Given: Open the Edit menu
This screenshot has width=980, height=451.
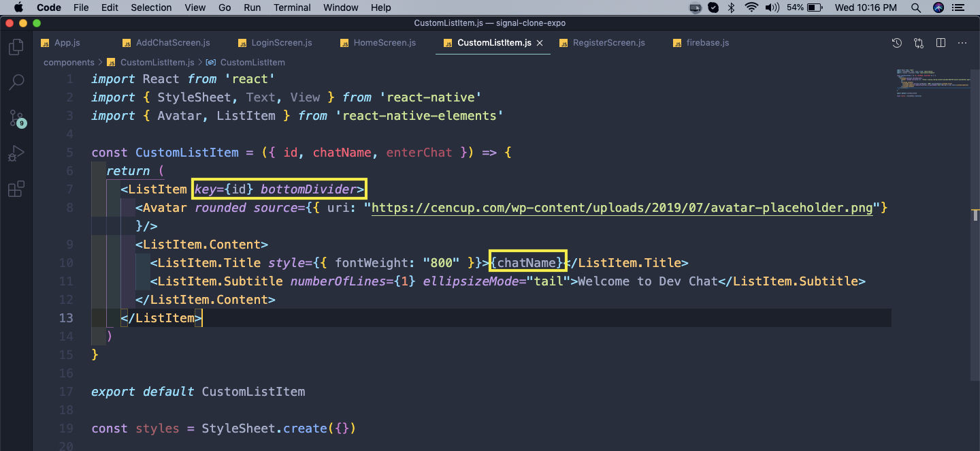Looking at the screenshot, I should pyautogui.click(x=110, y=7).
